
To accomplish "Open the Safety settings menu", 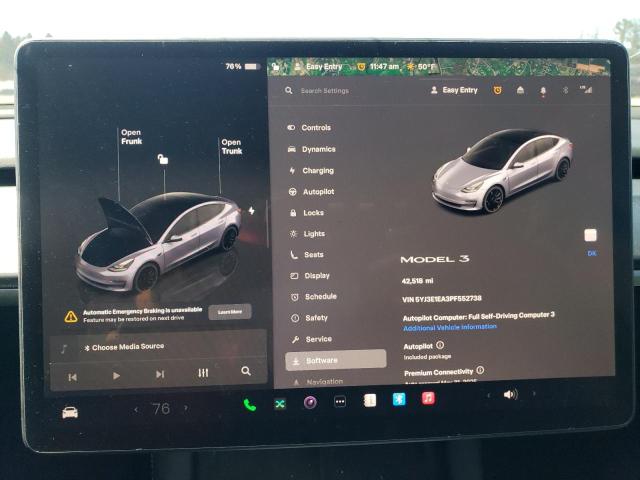I will [309, 318].
